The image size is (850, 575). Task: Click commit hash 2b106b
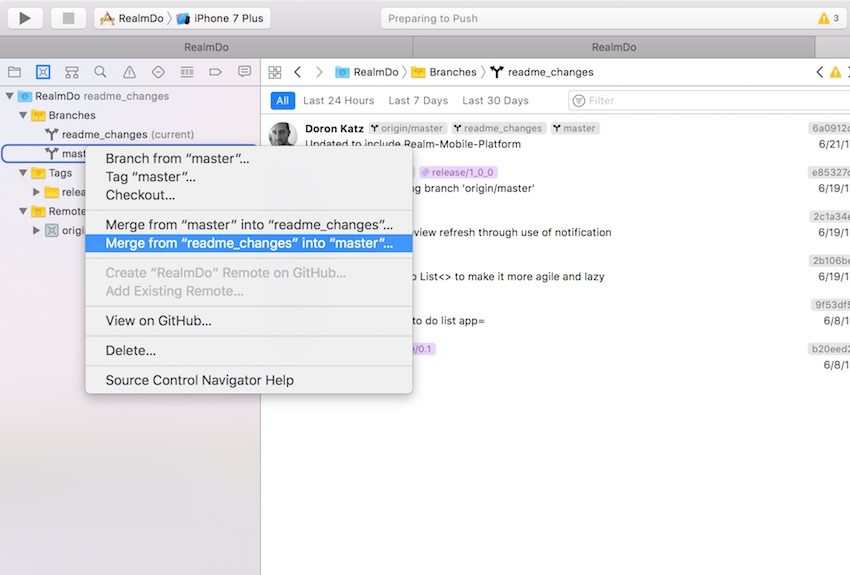[829, 261]
